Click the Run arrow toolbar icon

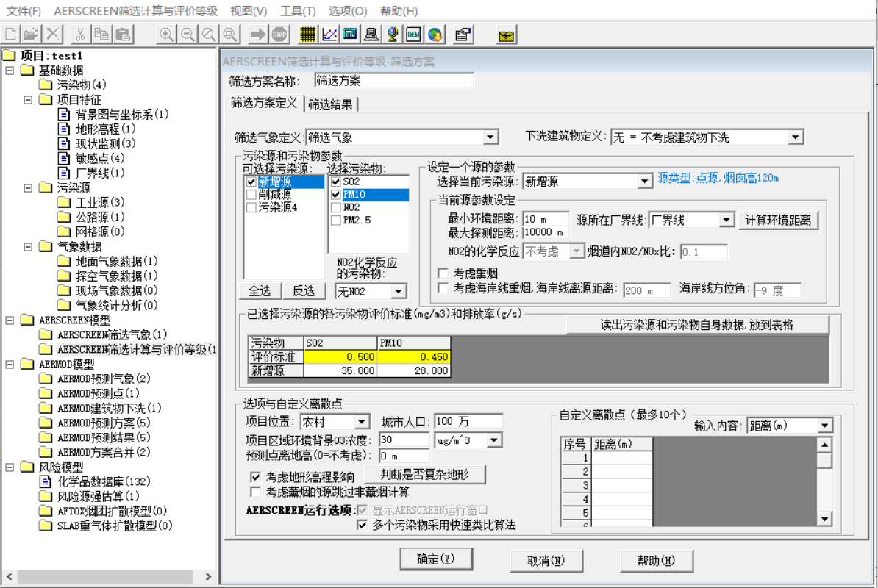(257, 34)
